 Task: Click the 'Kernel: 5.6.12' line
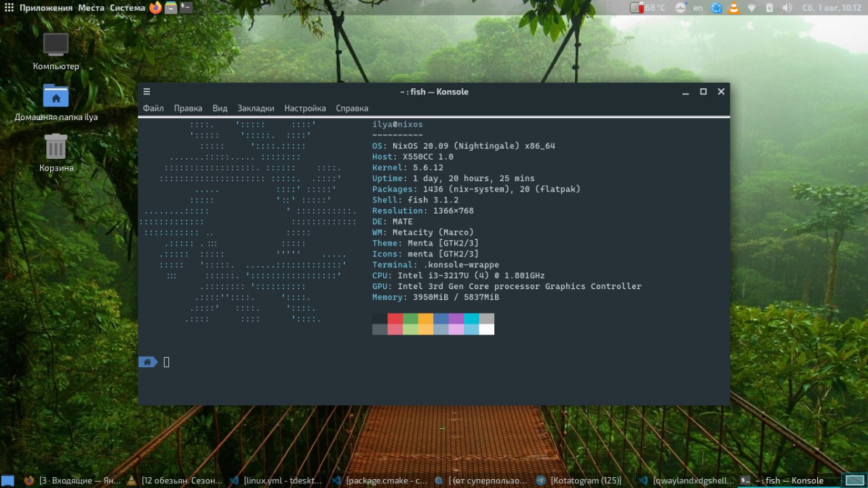click(408, 168)
